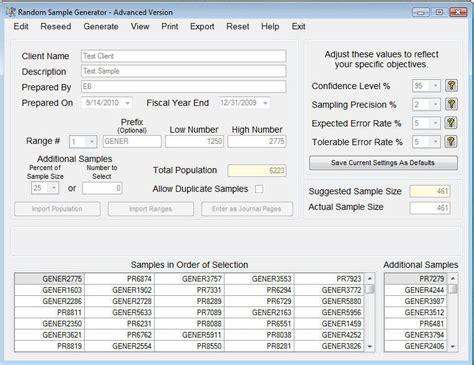Expand the Confidence Level dropdown

pos(435,86)
